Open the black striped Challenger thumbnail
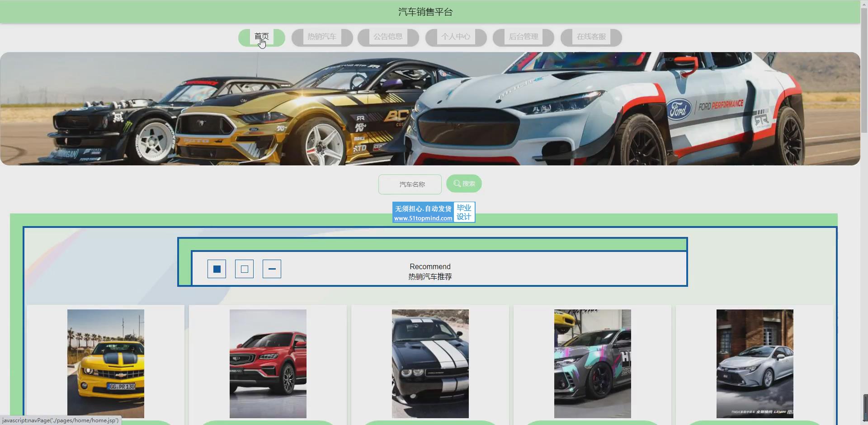868x425 pixels. tap(430, 364)
